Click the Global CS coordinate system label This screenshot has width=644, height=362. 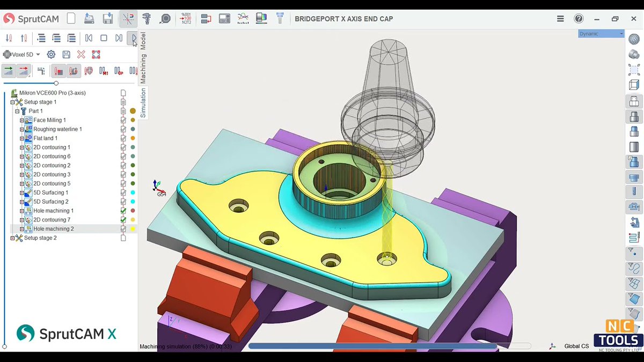pos(576,346)
